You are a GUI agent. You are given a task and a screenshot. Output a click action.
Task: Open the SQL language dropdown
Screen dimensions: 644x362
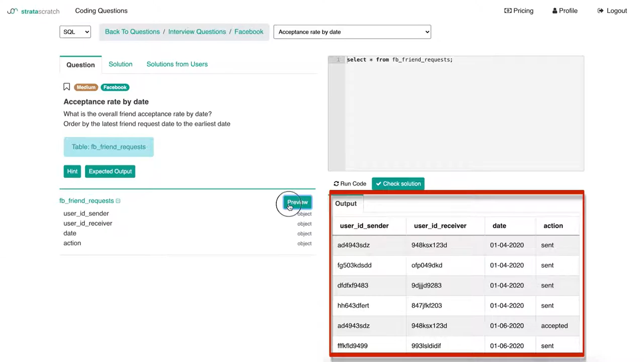(75, 32)
